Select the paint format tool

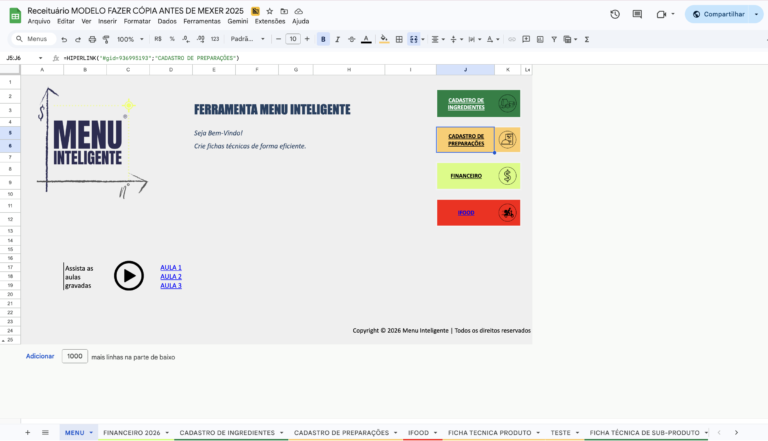(106, 39)
